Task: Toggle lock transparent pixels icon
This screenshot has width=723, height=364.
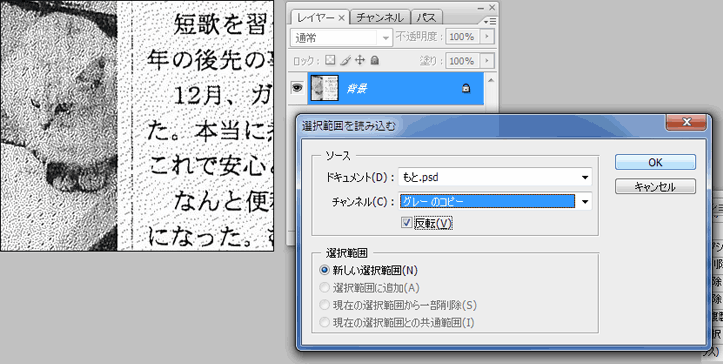Action: tap(330, 60)
